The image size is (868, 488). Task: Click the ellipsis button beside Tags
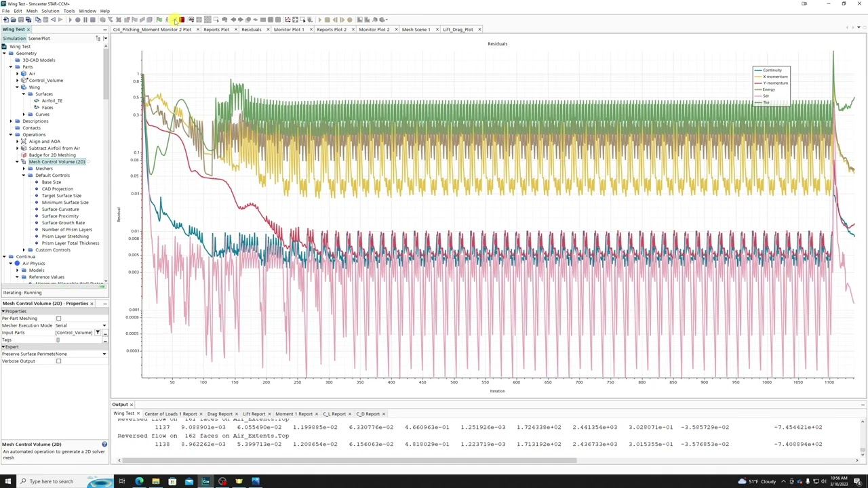[x=104, y=340]
